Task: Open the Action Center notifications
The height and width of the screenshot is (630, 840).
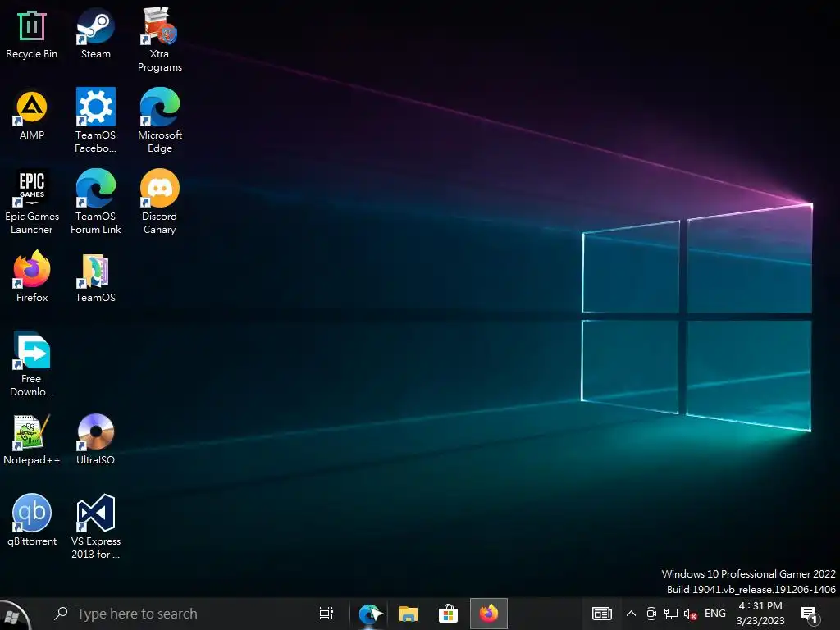Action: (810, 615)
